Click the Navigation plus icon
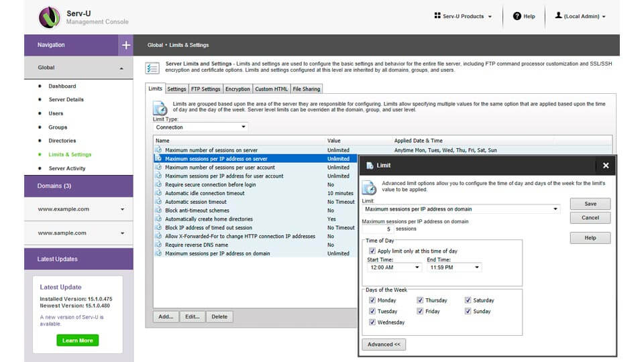Screen dimensions: 644x362 click(126, 45)
